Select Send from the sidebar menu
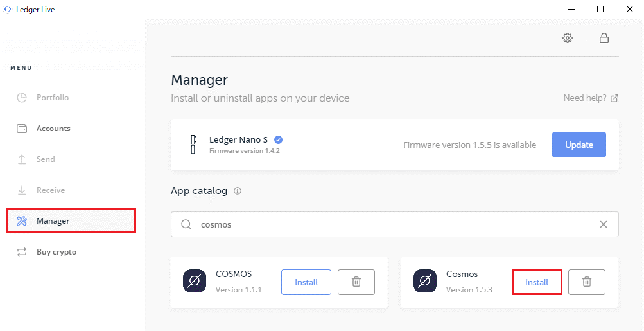This screenshot has height=331, width=644. tap(45, 159)
